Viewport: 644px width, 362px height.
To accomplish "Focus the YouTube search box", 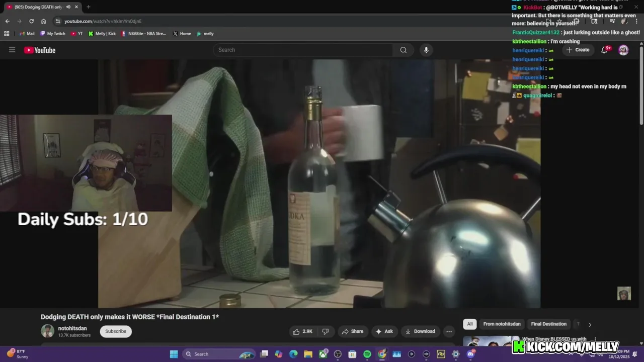I will tap(303, 50).
